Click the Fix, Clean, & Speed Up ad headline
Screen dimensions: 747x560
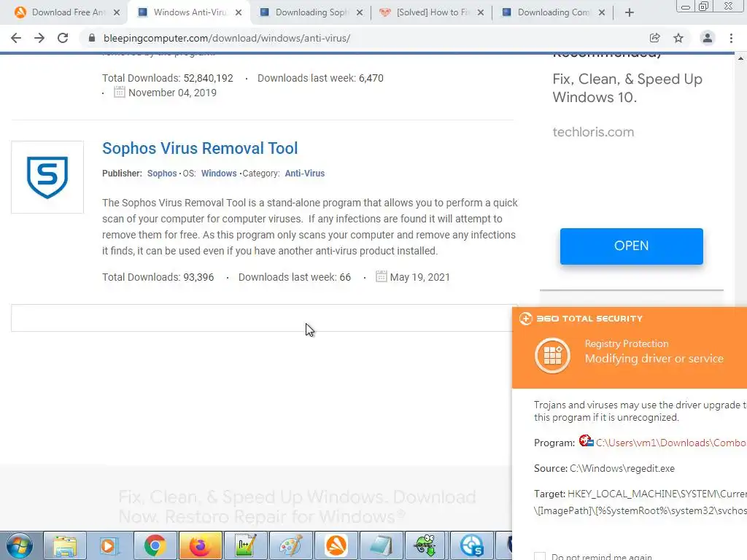tap(627, 88)
